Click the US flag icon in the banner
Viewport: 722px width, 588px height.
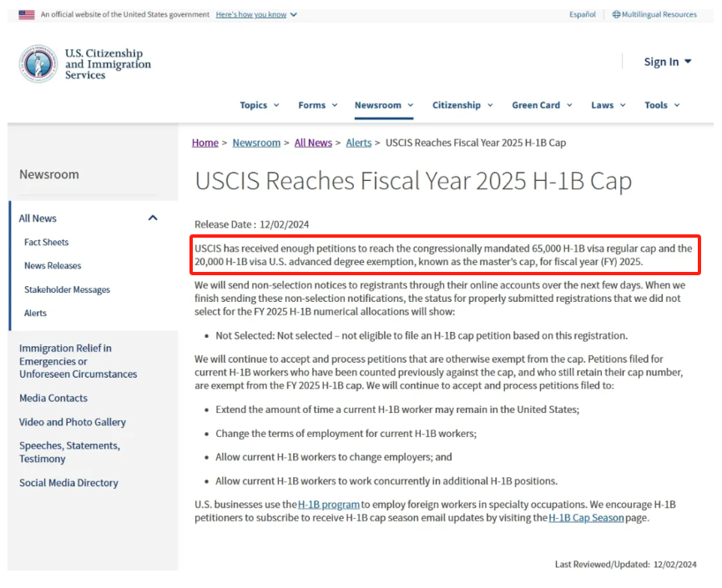27,15
